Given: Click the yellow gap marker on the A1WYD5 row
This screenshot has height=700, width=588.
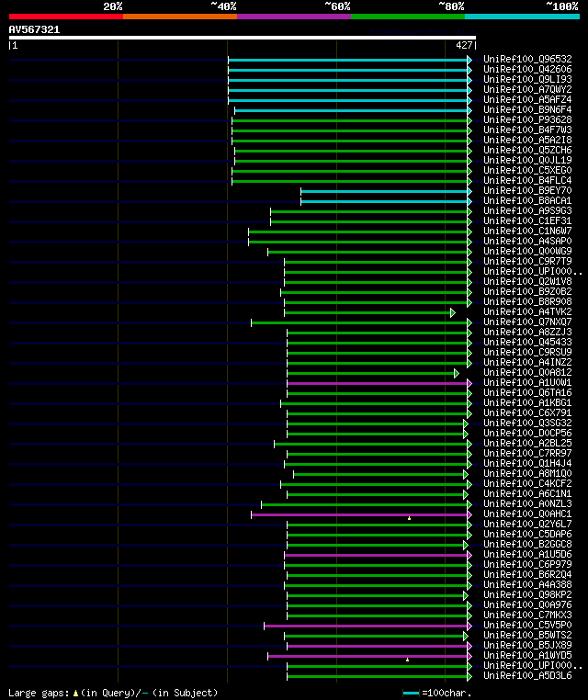Looking at the screenshot, I should click(407, 660).
